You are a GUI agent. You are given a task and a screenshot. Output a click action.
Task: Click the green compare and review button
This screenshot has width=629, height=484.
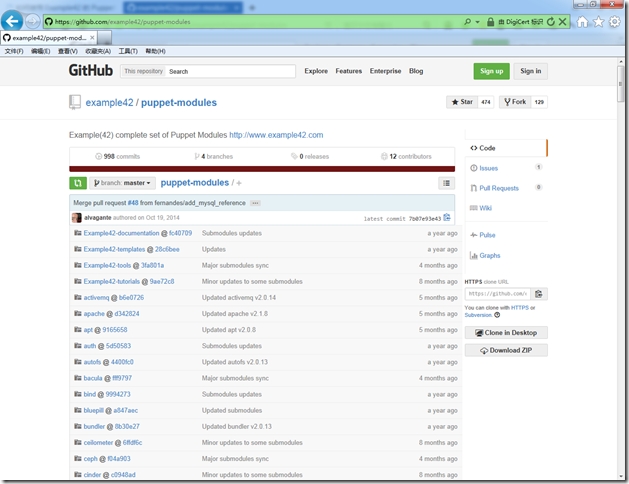click(78, 183)
